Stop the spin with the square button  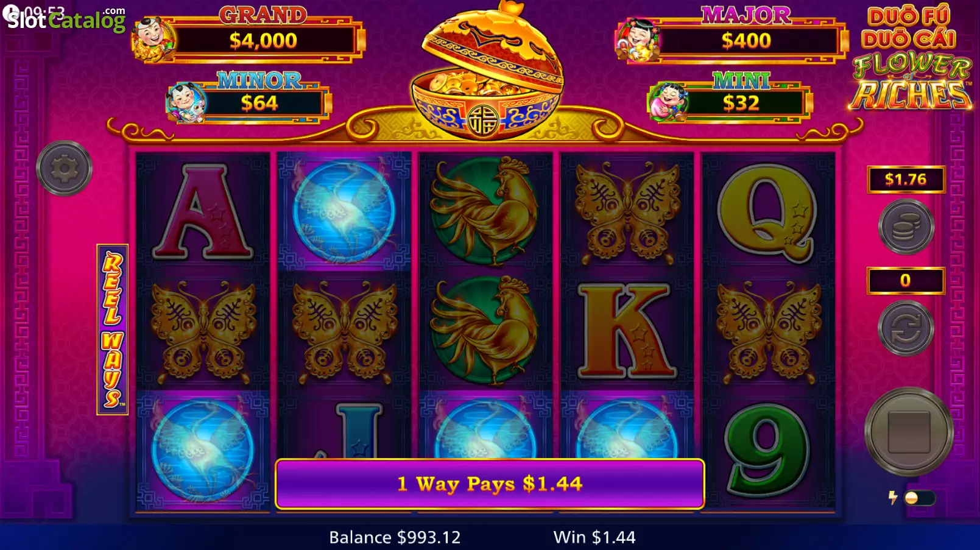(909, 431)
